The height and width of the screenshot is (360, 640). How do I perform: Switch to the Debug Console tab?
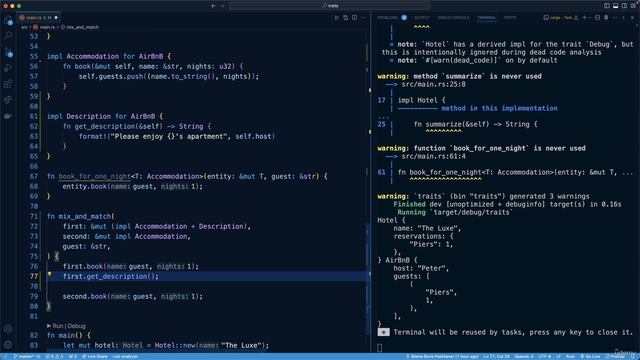point(453,18)
